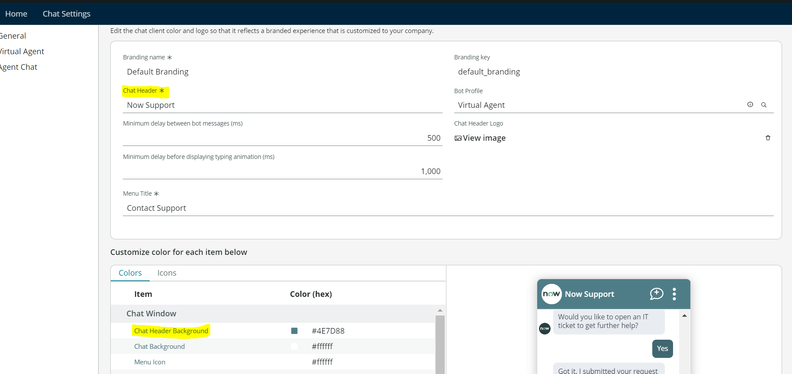Edit Menu Icon hex value #ffffff

(322, 362)
